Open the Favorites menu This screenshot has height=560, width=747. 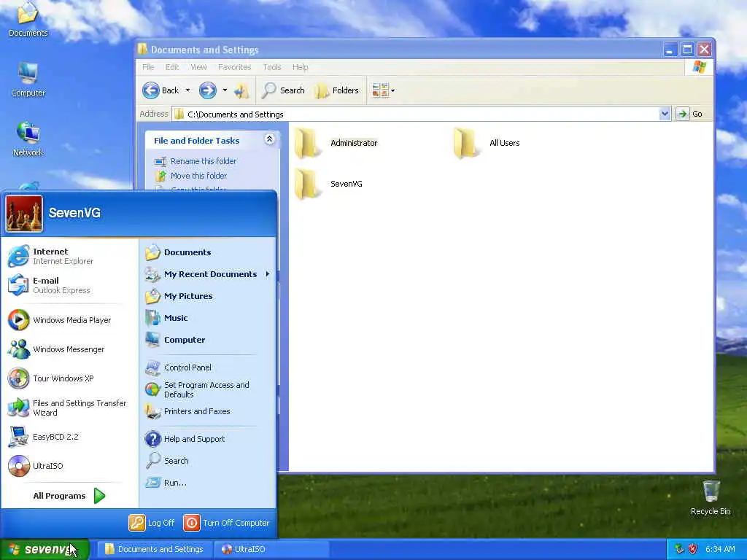234,67
